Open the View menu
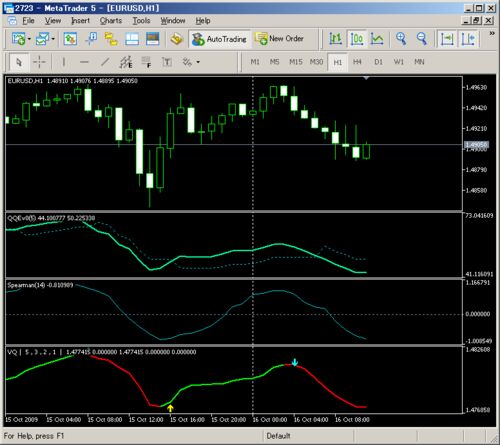Viewport: 500px width, 445px height. click(x=53, y=21)
